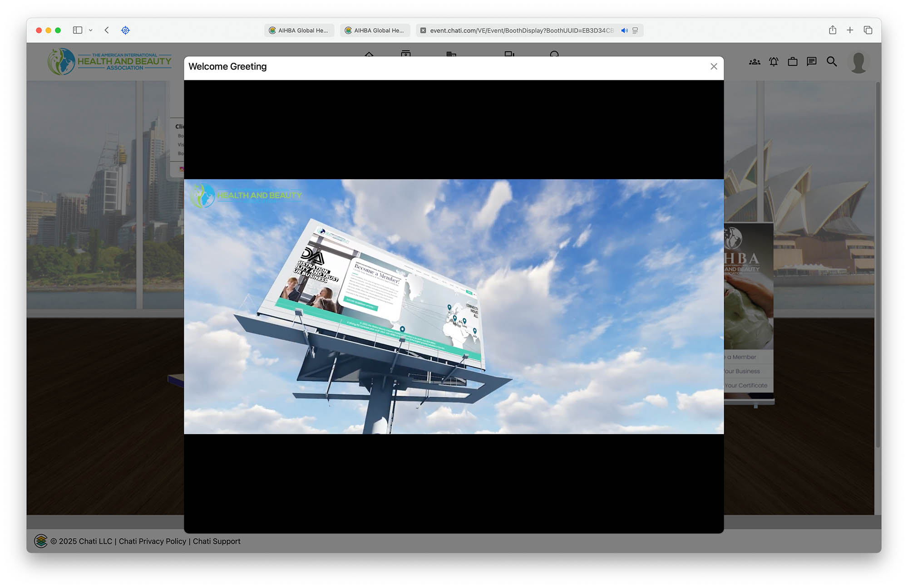Screen dimensions: 908x588
Task: Switch to the second AIHBA Global tab
Action: pos(375,30)
